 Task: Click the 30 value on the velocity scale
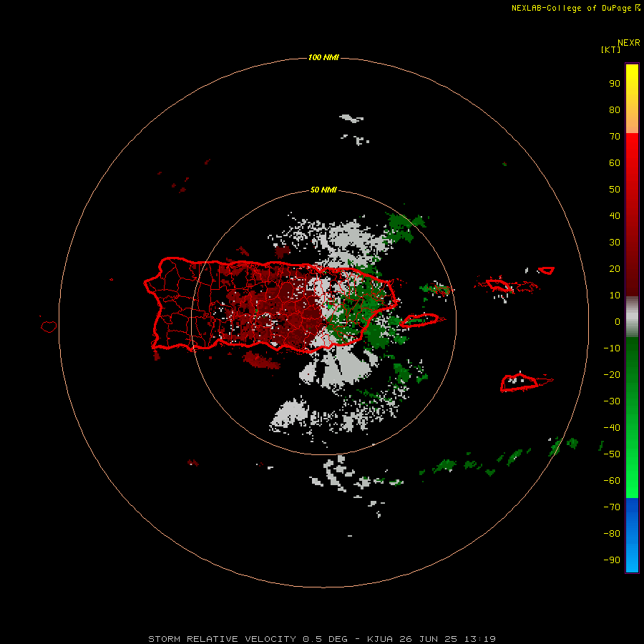[615, 243]
